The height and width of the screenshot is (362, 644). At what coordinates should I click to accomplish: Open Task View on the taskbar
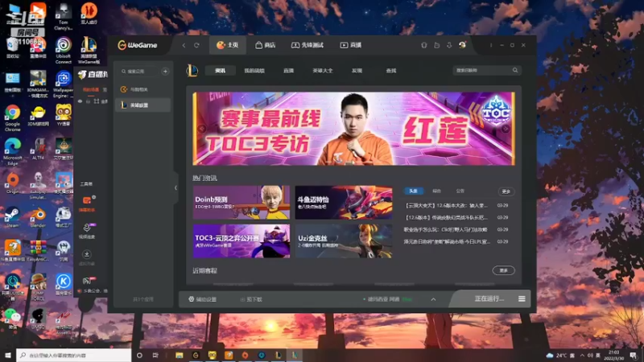point(155,355)
